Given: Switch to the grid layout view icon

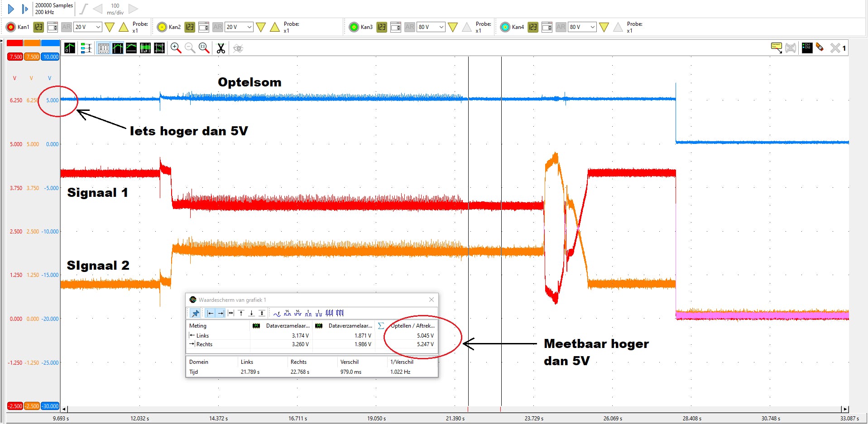Looking at the screenshot, I should click(103, 48).
